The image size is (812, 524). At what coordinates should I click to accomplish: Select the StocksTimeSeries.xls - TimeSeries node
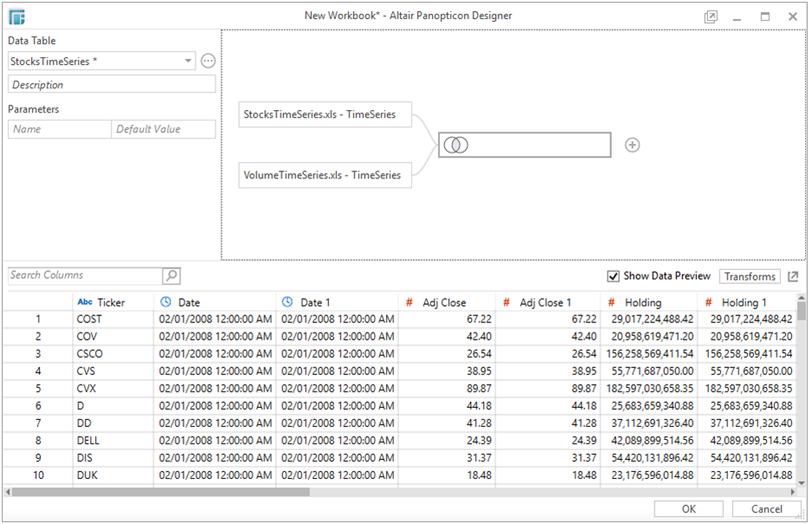coord(325,114)
